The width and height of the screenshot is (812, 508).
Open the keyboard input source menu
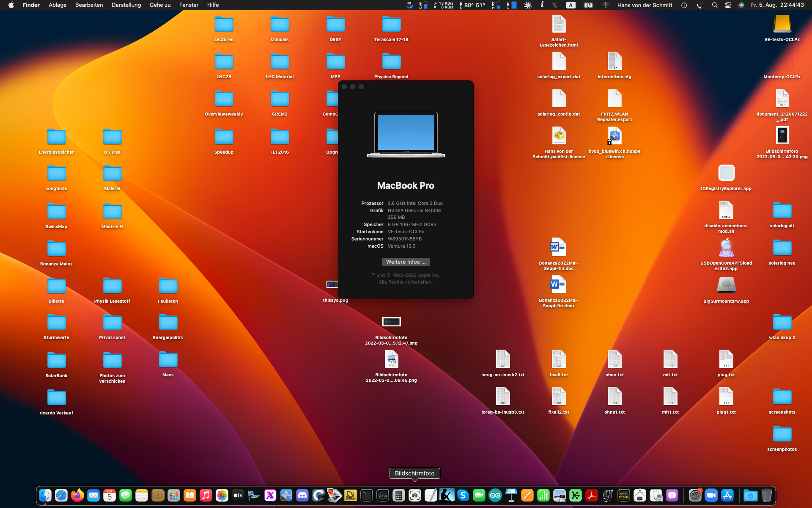click(571, 5)
